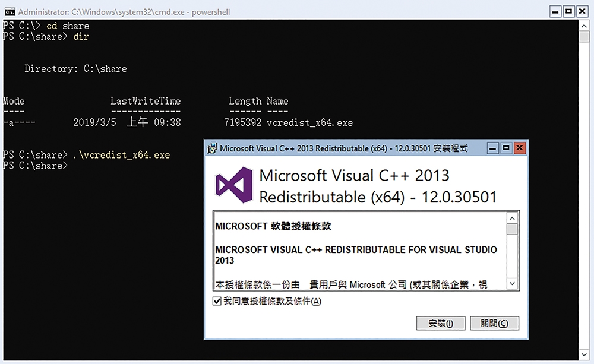This screenshot has height=364, width=594.
Task: Click the PowerShell window scrollbar thumb
Action: point(584,37)
